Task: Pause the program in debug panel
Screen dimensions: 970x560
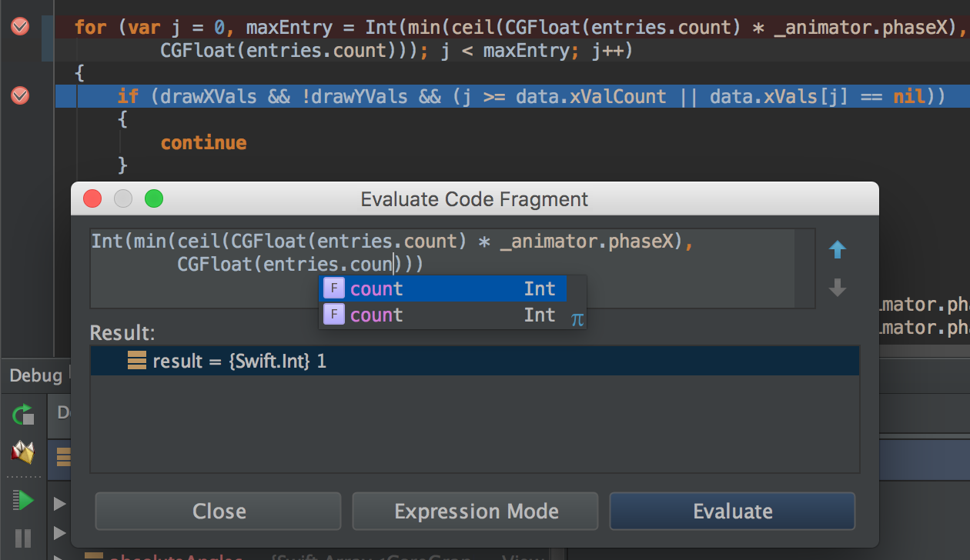Action: (23, 538)
